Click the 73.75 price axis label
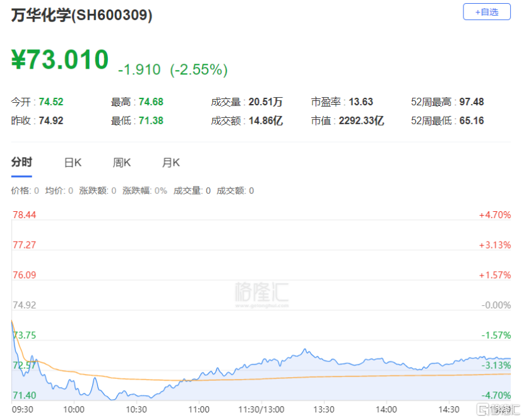The height and width of the screenshot is (420, 524). (25, 335)
